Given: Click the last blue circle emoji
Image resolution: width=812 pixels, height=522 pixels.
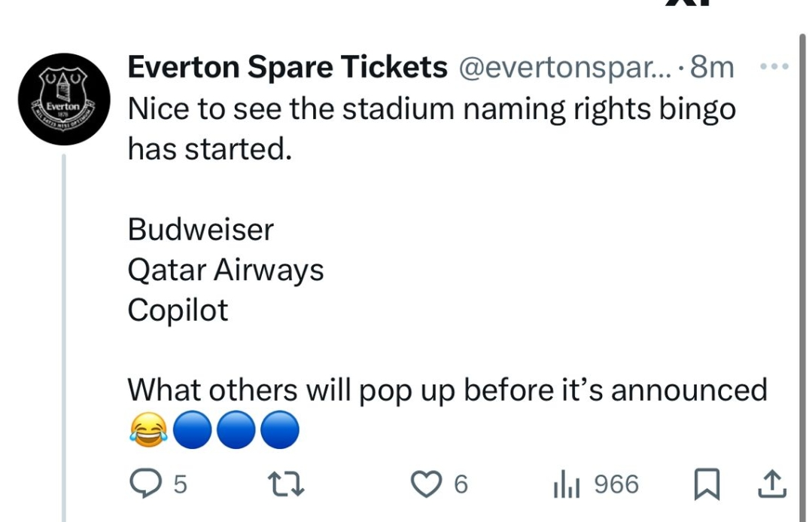Looking at the screenshot, I should [280, 432].
